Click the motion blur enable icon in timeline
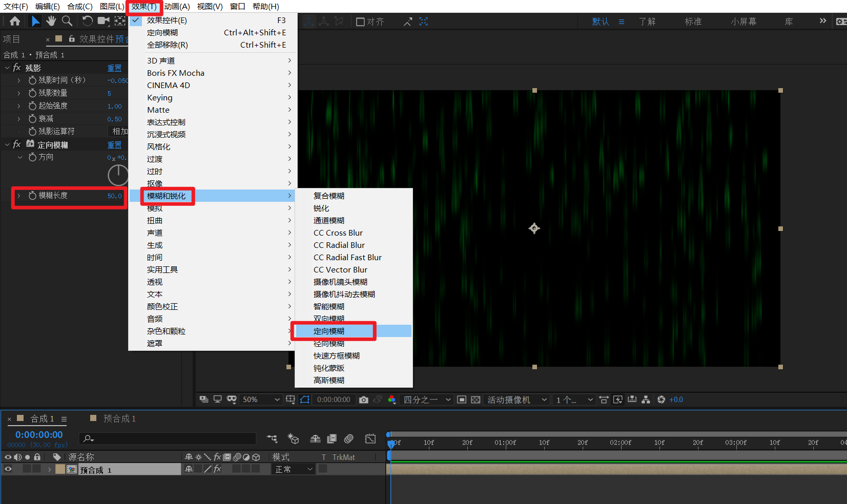This screenshot has height=504, width=847. click(349, 438)
